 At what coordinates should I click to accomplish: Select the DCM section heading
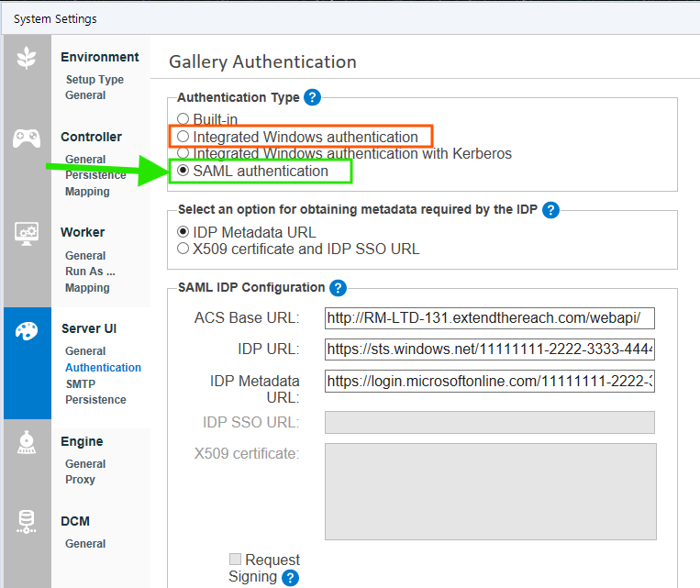coord(75,521)
